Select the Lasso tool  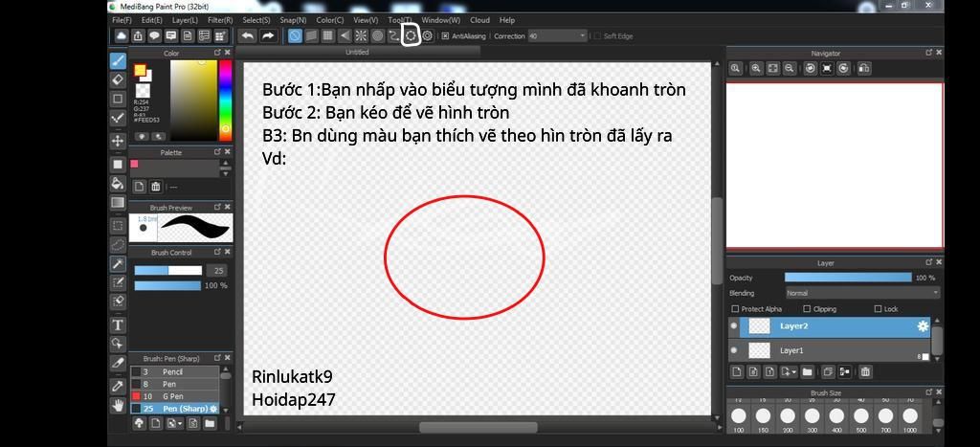click(x=118, y=244)
